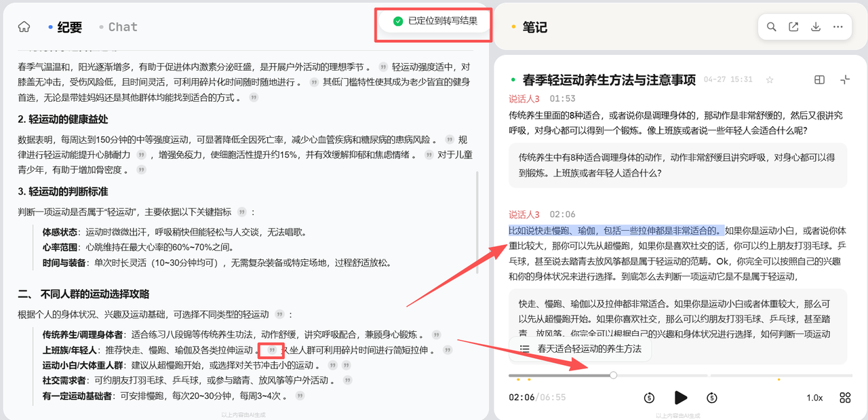Click citation icon after 各类拉伸运动
Viewport: 868px width, 420px height.
click(x=273, y=350)
